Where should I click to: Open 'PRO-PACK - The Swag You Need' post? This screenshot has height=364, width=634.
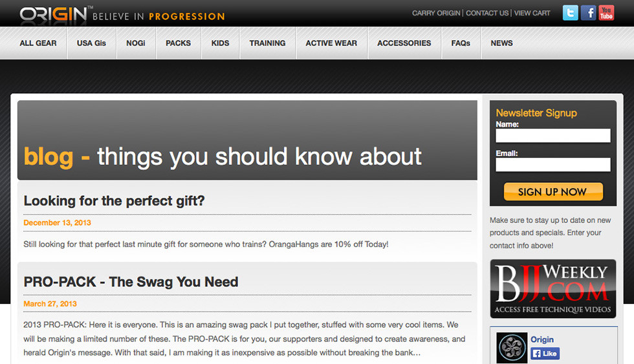[131, 282]
